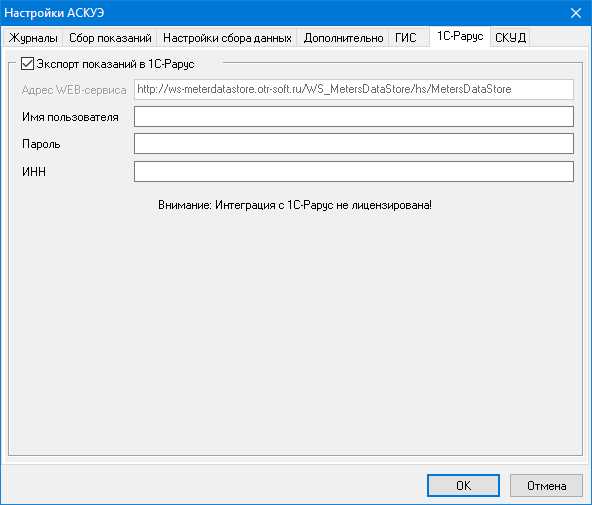Select the 1С-Рарус tab

pos(460,36)
